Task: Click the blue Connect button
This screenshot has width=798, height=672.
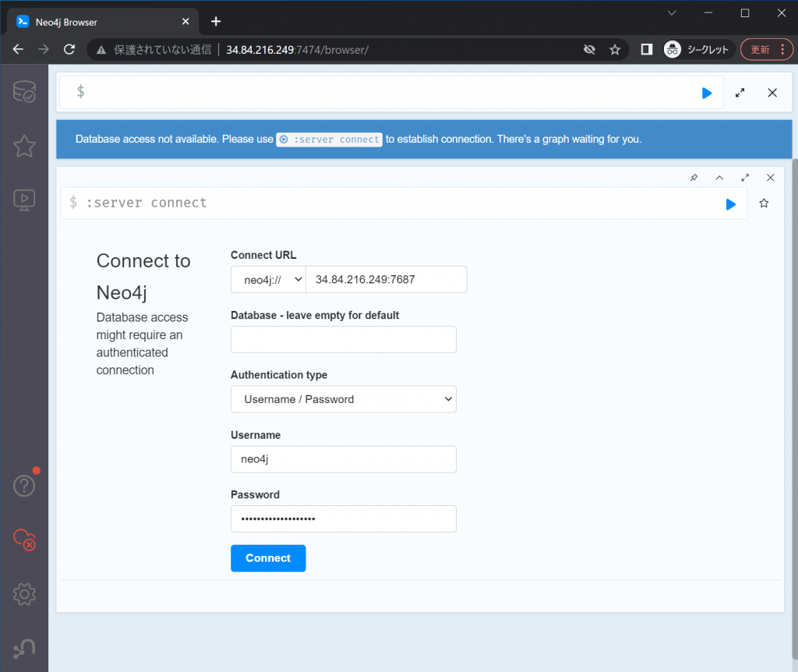Action: tap(268, 558)
